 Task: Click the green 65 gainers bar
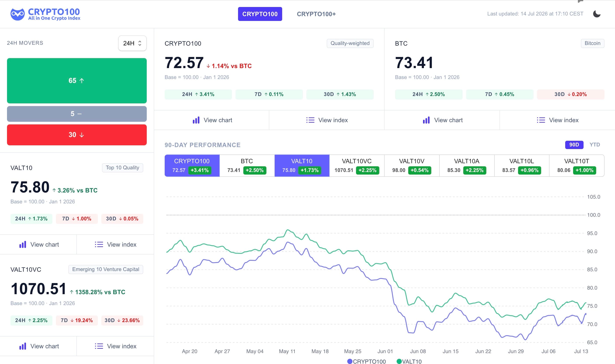pos(77,81)
